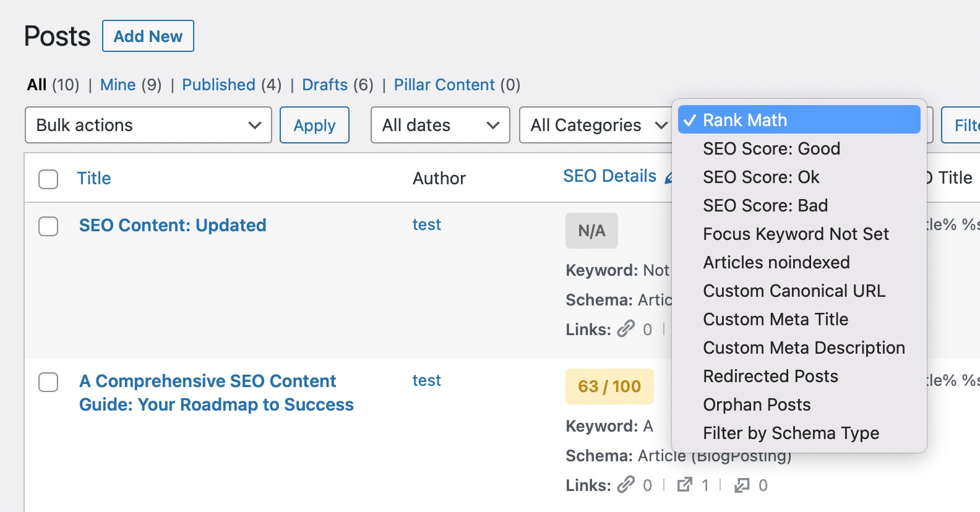Select Custom Meta Title option

tap(799, 319)
